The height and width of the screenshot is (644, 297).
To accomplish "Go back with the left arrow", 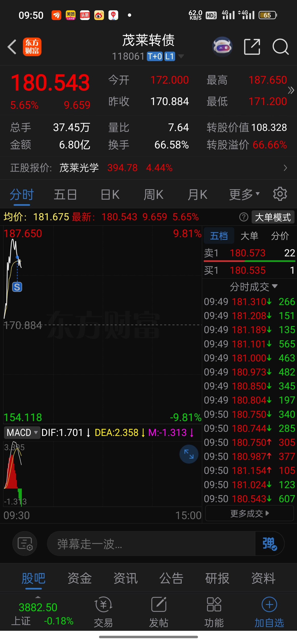I will (x=12, y=47).
